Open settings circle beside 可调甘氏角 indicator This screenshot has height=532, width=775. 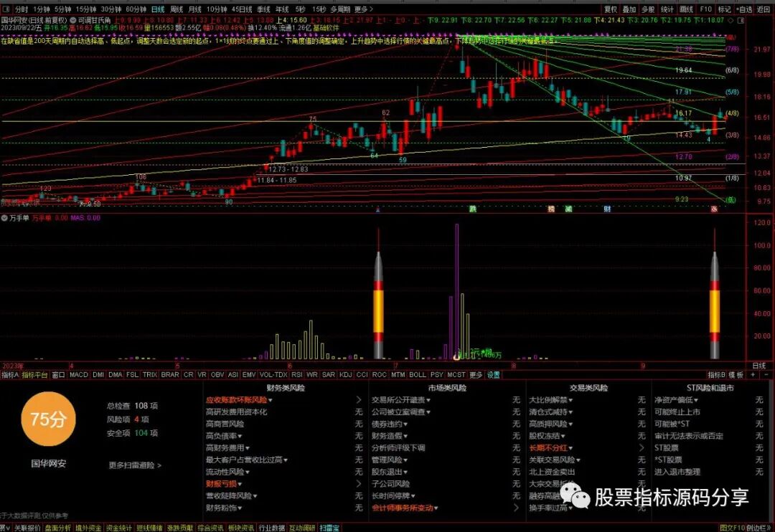point(73,20)
